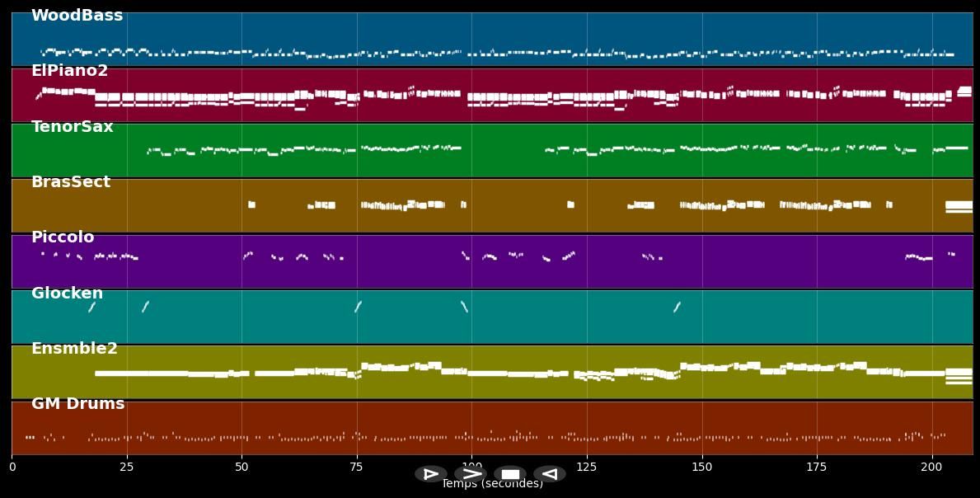980x498 pixels.
Task: Click the Glocken track label
Action: (x=67, y=294)
